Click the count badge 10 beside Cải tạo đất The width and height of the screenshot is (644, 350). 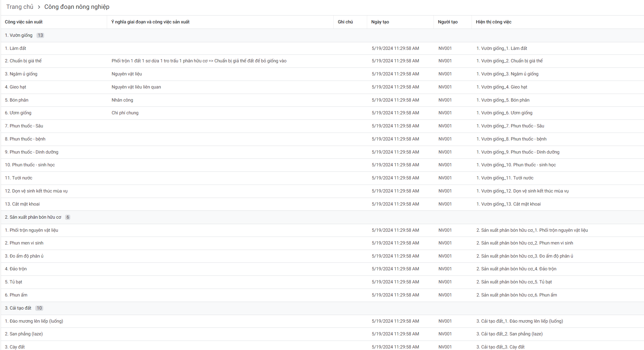tap(39, 308)
